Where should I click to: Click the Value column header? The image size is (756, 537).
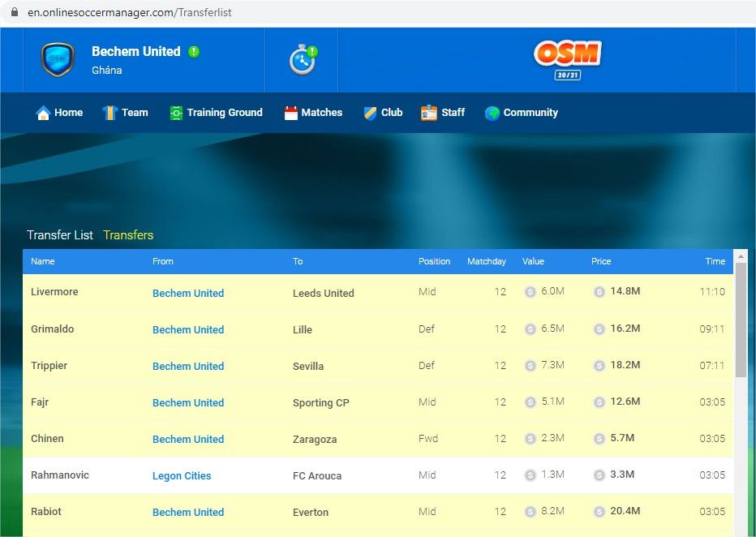[533, 261]
